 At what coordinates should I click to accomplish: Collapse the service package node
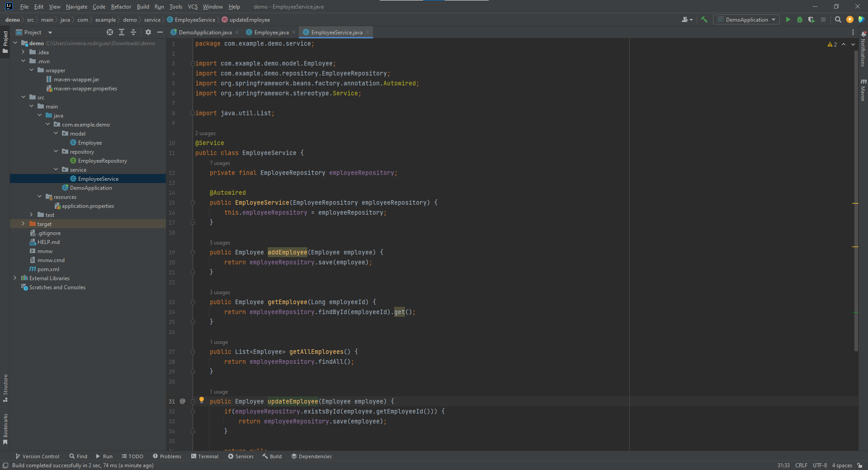pos(56,169)
